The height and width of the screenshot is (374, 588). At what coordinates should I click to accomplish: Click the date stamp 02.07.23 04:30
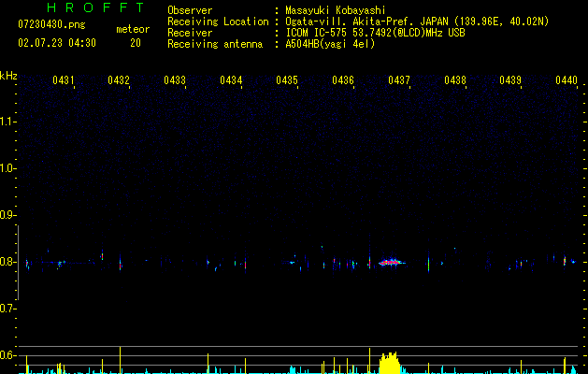click(57, 43)
